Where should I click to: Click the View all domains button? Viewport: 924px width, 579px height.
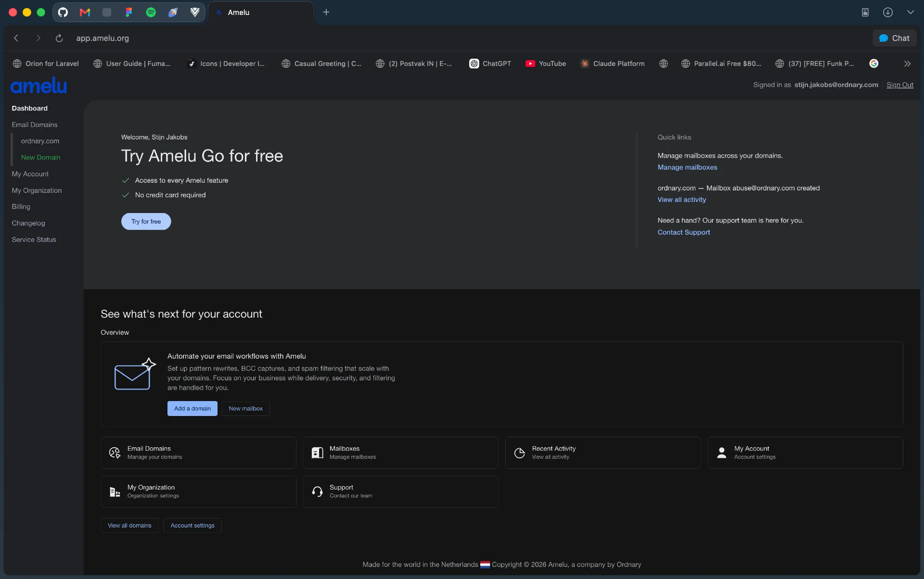tap(129, 525)
